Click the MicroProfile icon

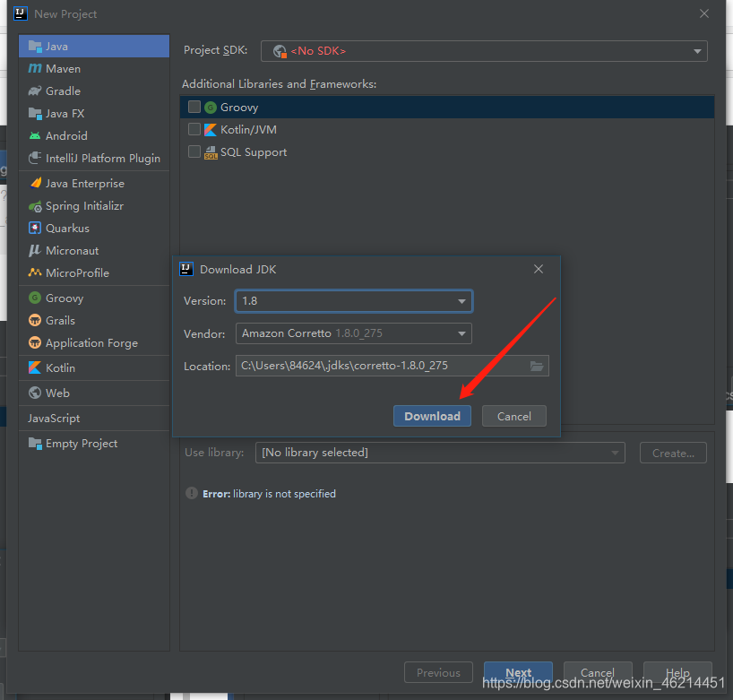(35, 272)
